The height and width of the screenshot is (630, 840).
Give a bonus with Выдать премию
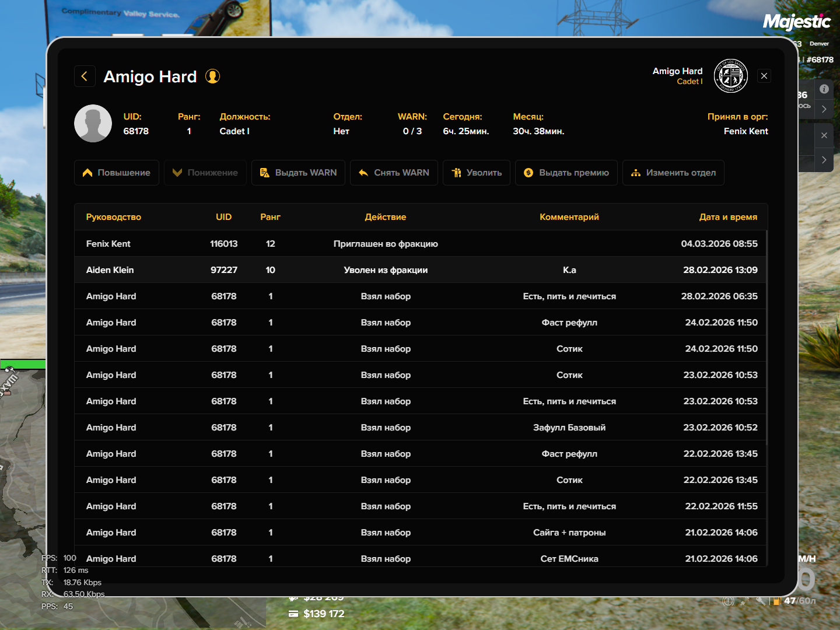click(566, 173)
